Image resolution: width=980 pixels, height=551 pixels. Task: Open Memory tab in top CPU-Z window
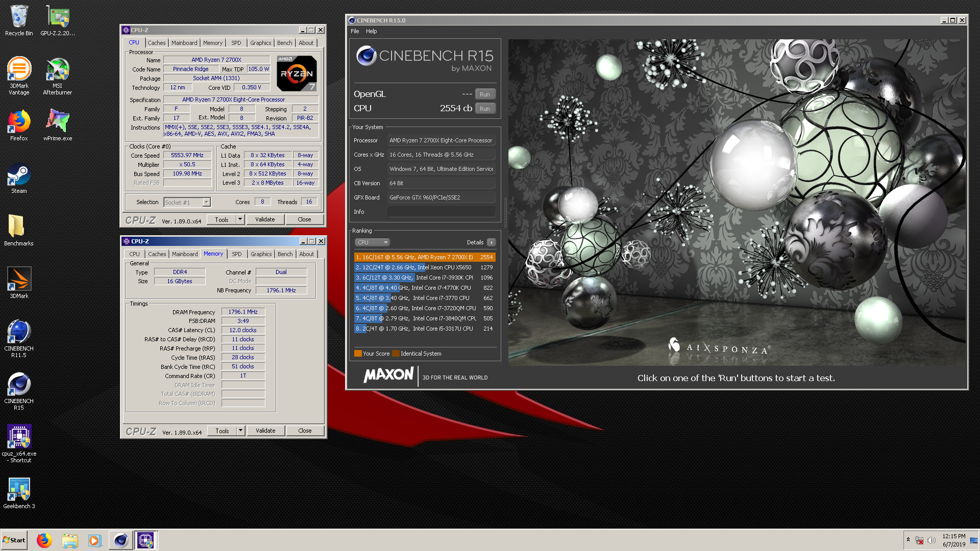coord(213,43)
